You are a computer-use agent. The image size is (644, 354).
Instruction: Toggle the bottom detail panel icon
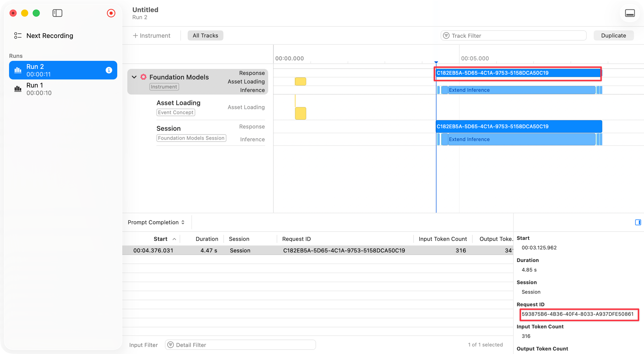tap(630, 13)
